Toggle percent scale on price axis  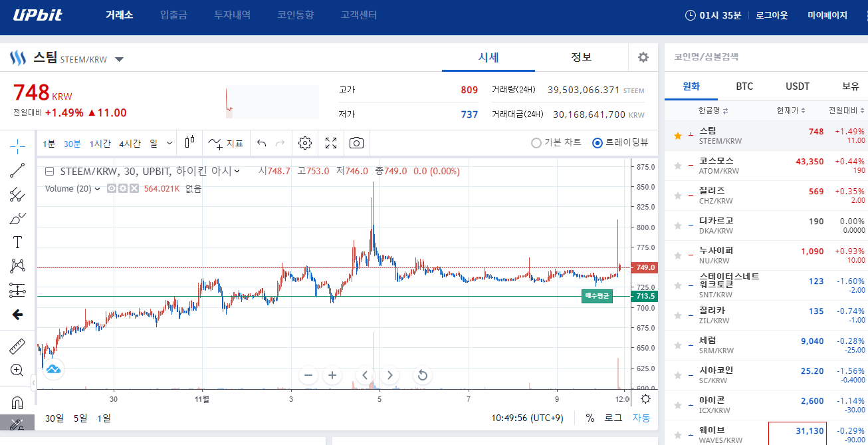tap(590, 418)
